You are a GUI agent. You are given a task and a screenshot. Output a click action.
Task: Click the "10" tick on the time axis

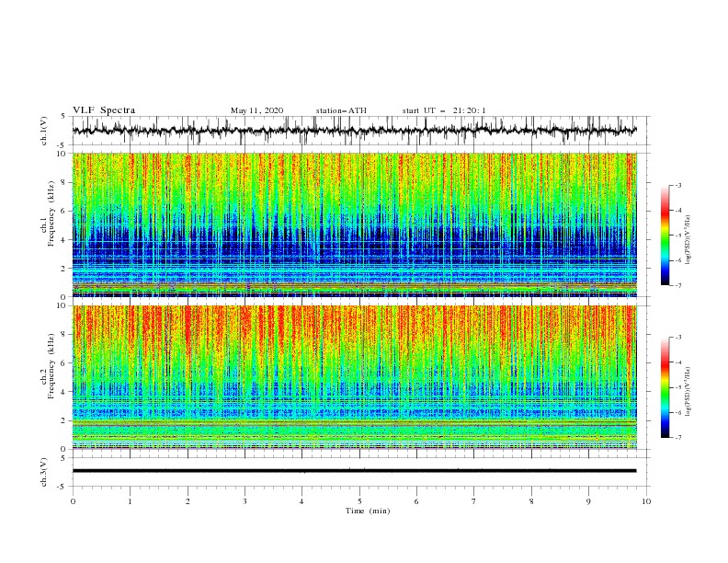click(x=646, y=501)
